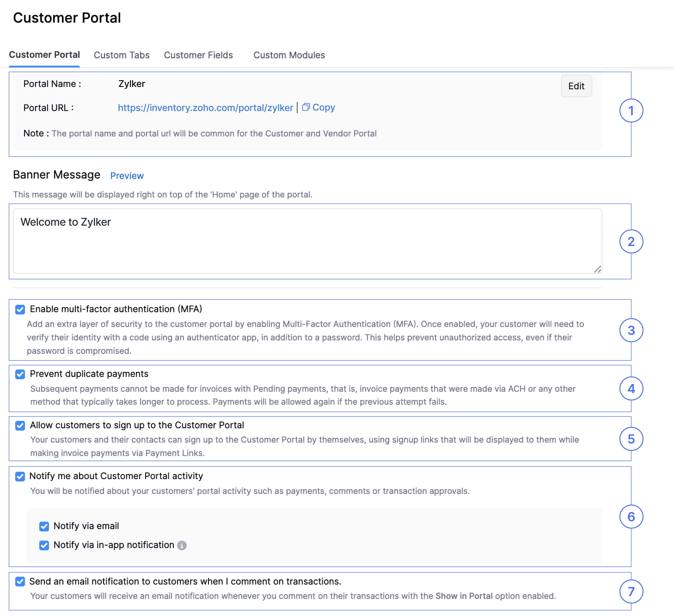Toggle Allow customers to sign up checkbox
Screen dimensions: 674x616
pyautogui.click(x=20, y=425)
